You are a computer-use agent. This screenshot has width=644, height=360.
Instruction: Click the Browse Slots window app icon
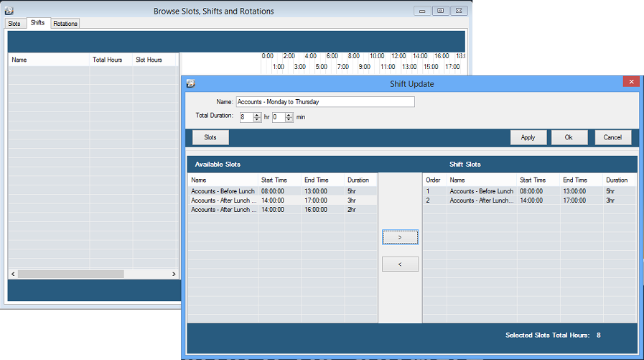tap(9, 11)
